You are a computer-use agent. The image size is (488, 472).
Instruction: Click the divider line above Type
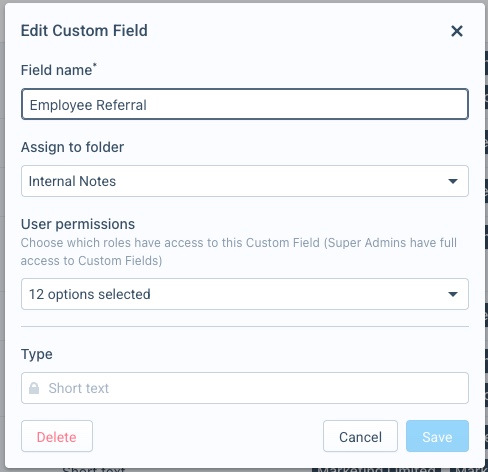point(245,327)
